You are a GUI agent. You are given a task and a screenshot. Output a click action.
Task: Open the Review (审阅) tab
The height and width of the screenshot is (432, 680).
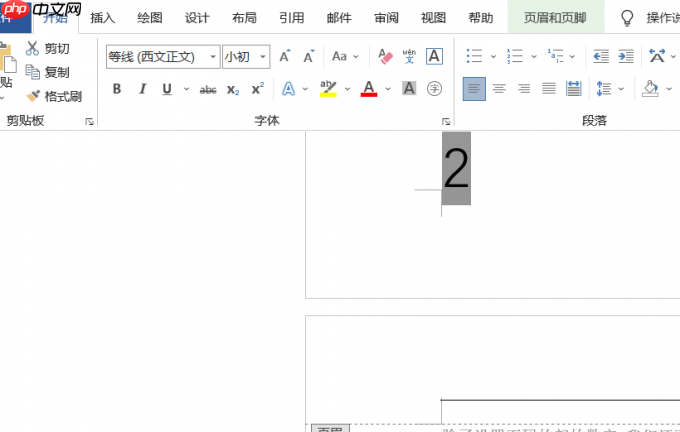click(x=386, y=18)
